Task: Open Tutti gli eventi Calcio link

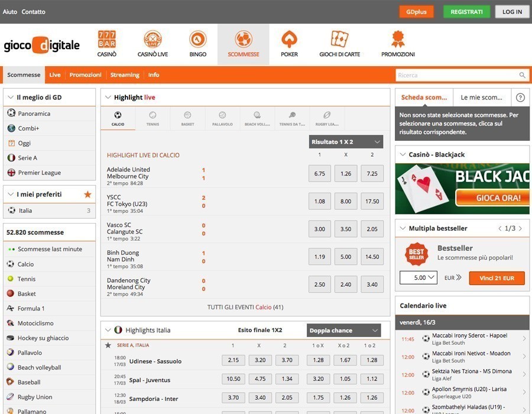Action: pos(245,307)
